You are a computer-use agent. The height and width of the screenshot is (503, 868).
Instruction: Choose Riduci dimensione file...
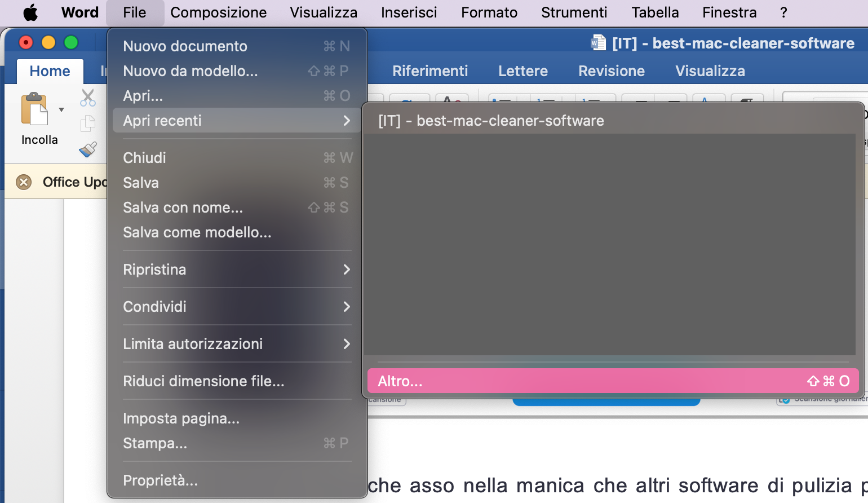click(237, 381)
